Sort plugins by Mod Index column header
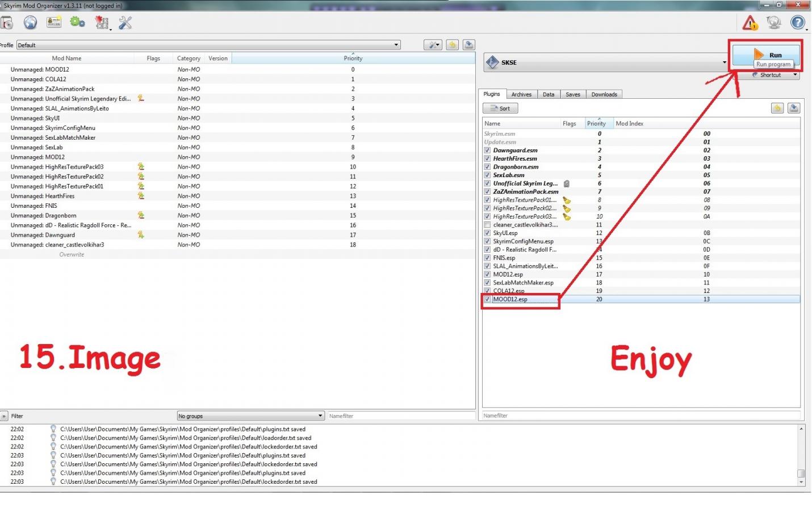The width and height of the screenshot is (812, 511). [630, 123]
